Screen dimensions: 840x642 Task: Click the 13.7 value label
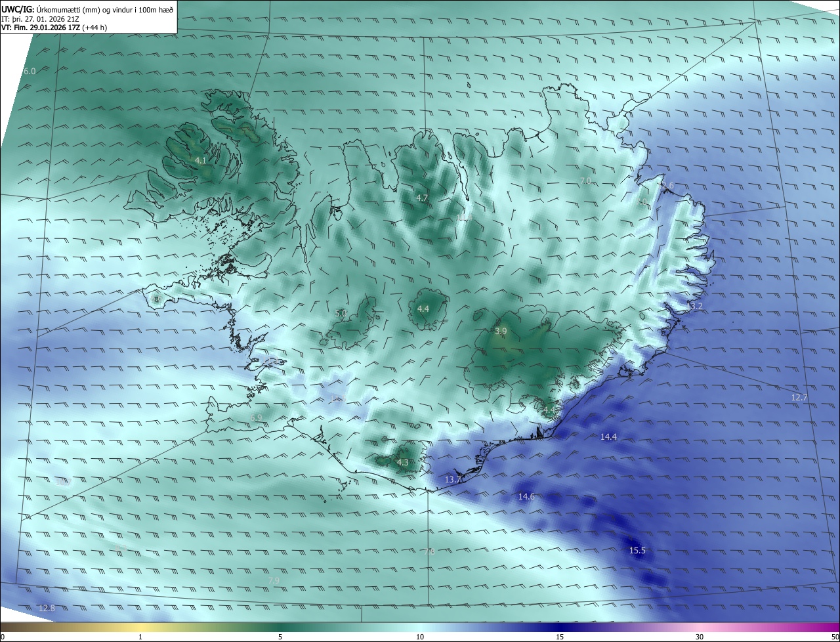(453, 480)
